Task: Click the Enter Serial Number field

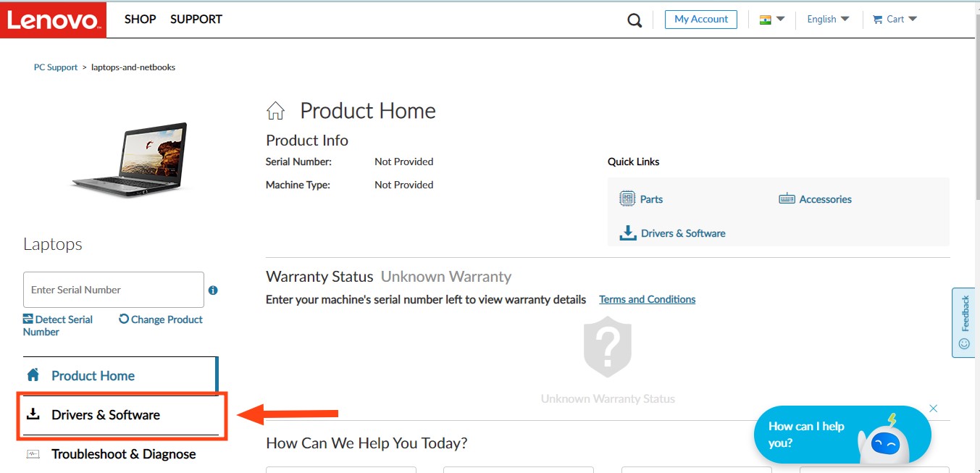Action: (x=114, y=290)
